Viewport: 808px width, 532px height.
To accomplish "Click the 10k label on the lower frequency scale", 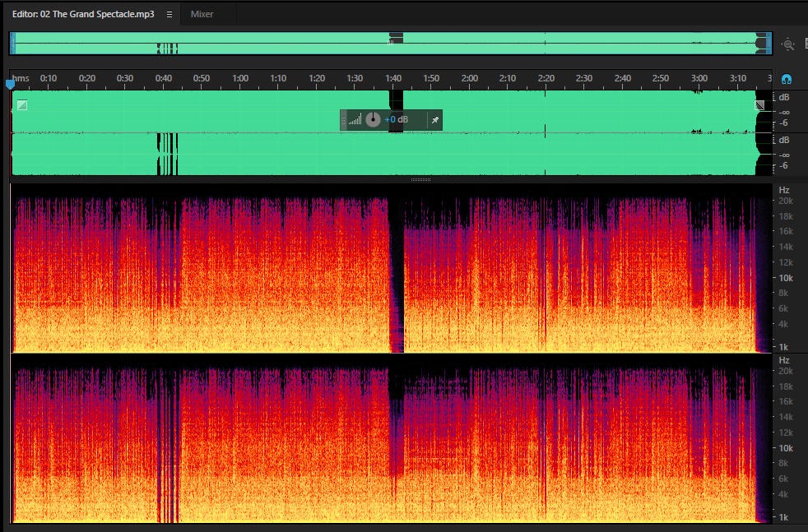I will (785, 448).
